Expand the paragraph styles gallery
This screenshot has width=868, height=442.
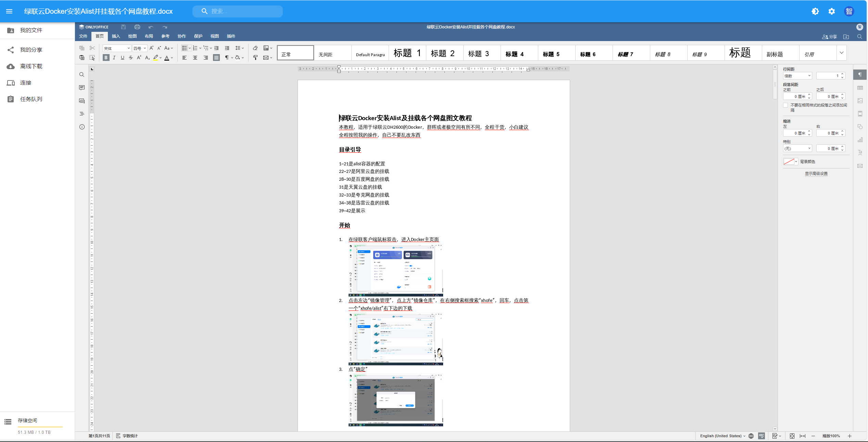[x=841, y=53]
